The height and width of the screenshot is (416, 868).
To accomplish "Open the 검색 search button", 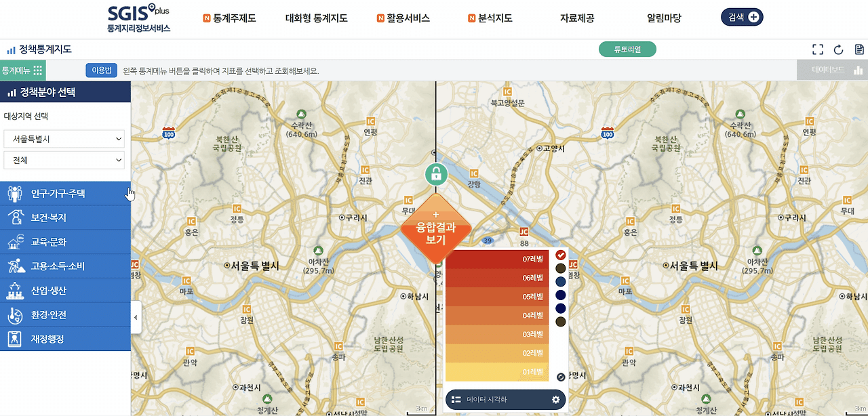I will tap(742, 18).
